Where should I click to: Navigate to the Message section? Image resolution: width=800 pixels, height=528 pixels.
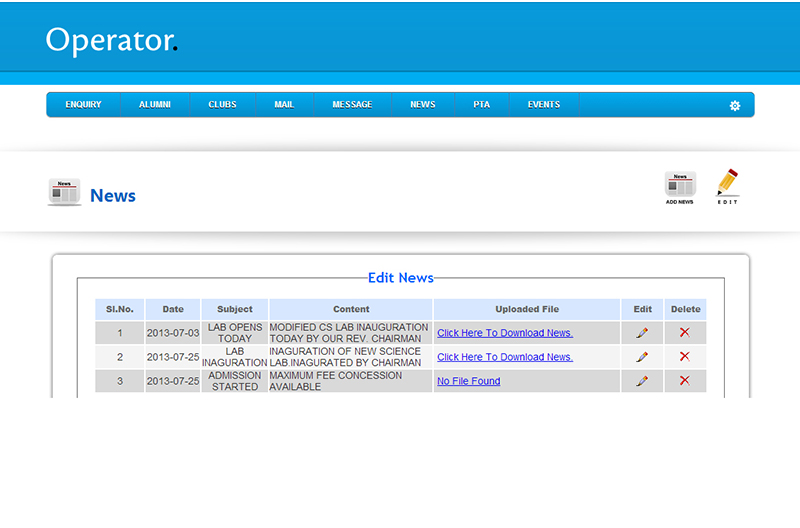click(x=352, y=105)
